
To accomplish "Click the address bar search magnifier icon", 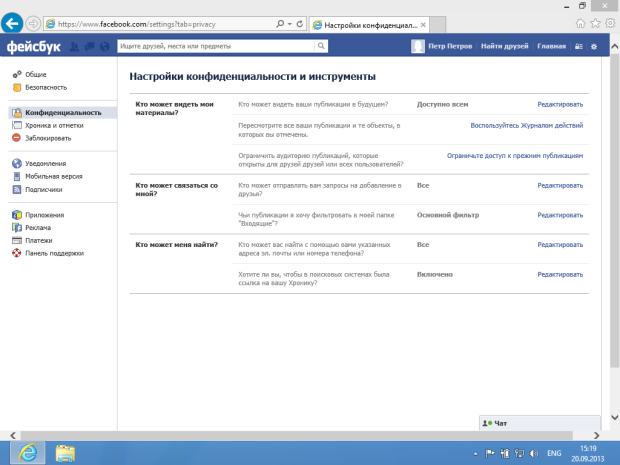I will (x=280, y=24).
